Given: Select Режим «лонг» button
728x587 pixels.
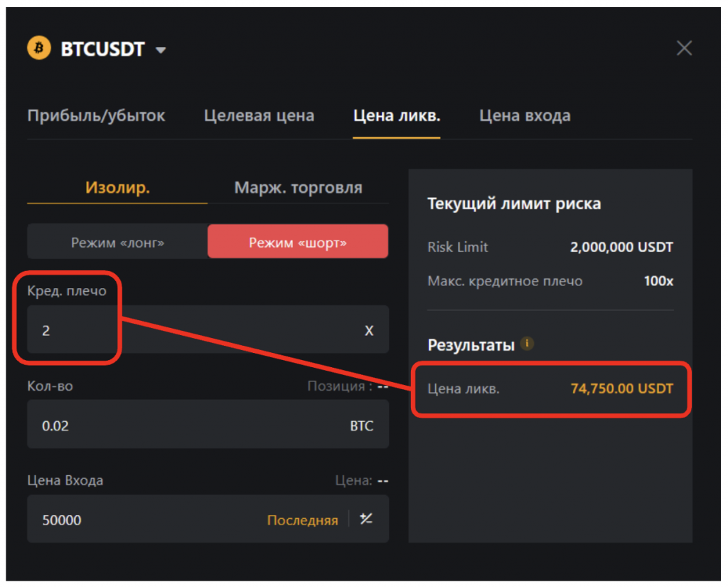Looking at the screenshot, I should tap(117, 242).
